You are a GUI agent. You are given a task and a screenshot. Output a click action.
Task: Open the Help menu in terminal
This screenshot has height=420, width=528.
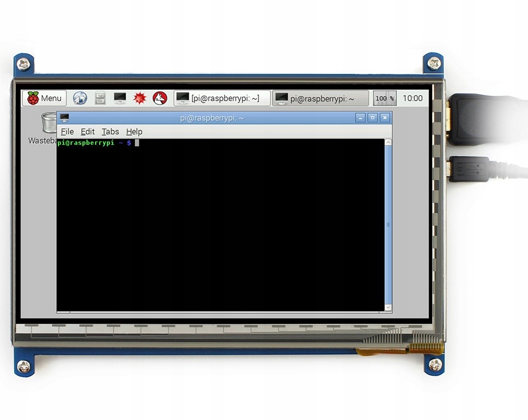click(x=134, y=131)
